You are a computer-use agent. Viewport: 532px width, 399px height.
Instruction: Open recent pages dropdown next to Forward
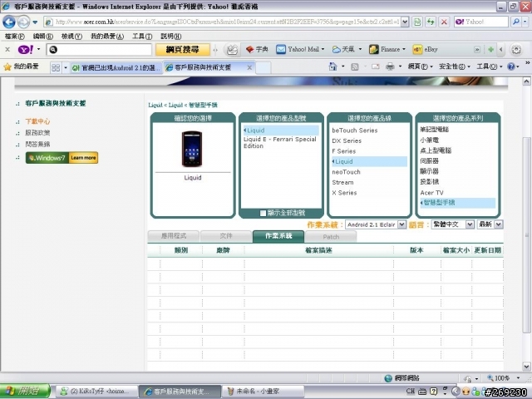pos(35,22)
